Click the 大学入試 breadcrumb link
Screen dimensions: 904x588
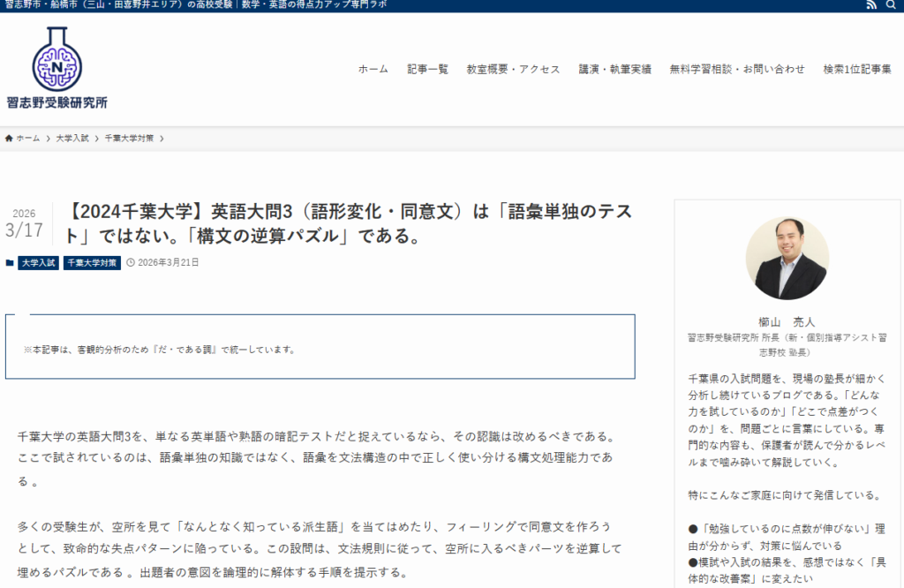click(72, 139)
